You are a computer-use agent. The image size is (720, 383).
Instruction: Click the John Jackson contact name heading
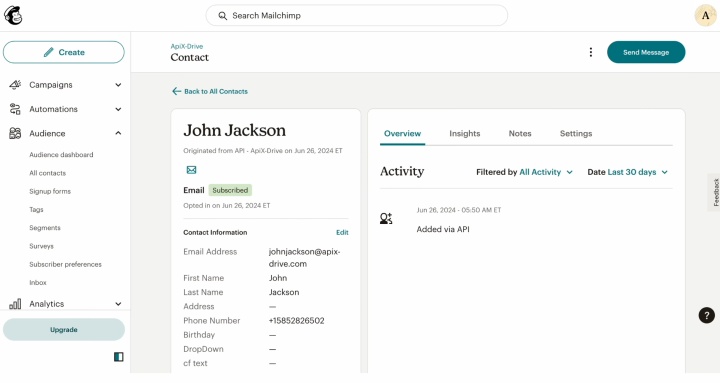point(235,130)
